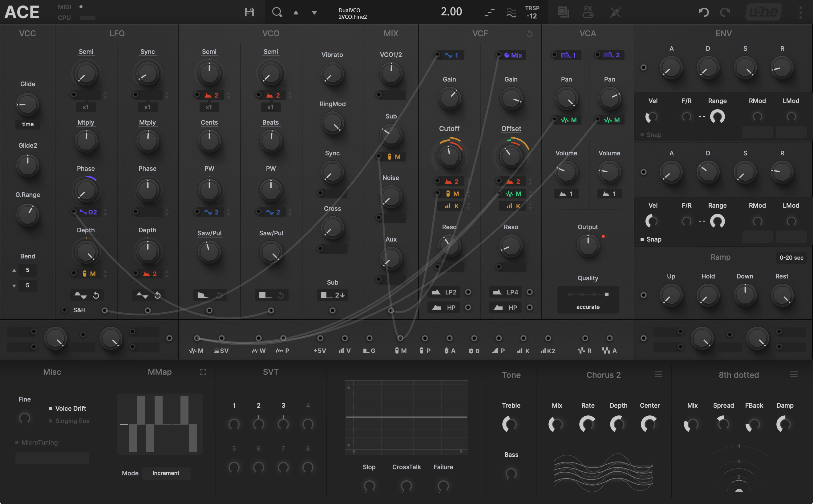Click the undo arrow icon
The image size is (813, 504).
(x=704, y=12)
